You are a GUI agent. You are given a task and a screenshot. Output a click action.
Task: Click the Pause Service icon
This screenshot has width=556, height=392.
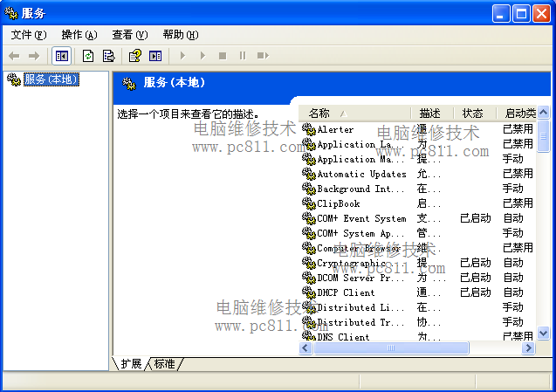(243, 56)
